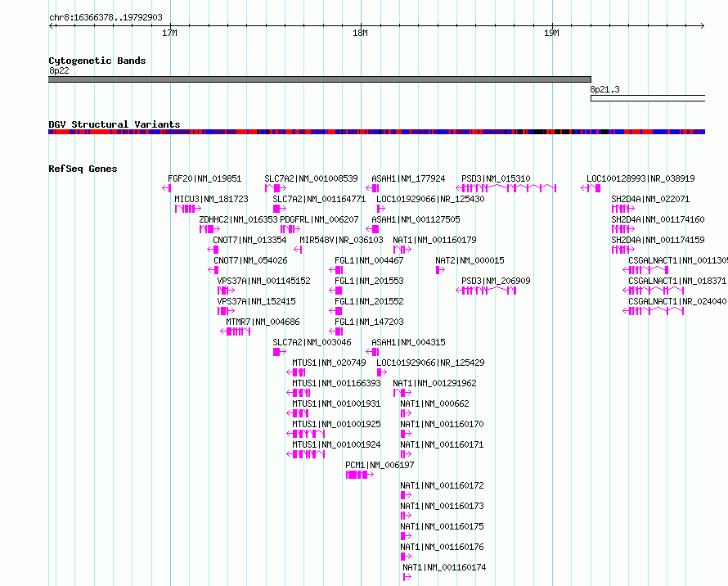Select NAT1|NM_001160179 transcript

tap(434, 240)
